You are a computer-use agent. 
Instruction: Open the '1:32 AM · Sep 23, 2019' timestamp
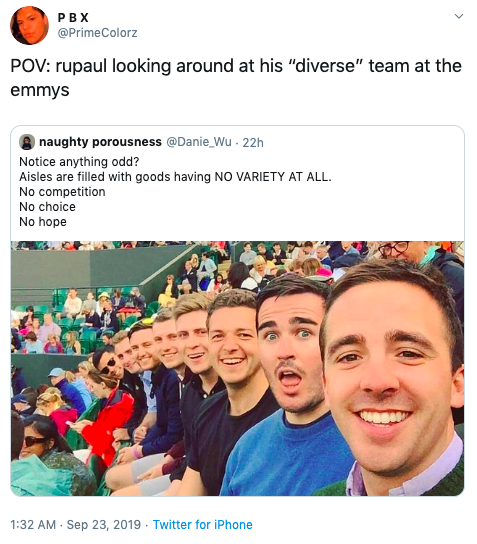click(76, 525)
